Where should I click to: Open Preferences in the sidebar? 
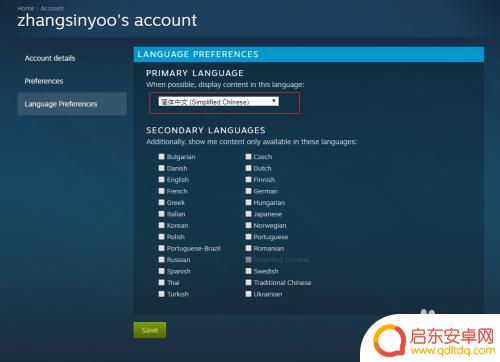click(x=44, y=81)
